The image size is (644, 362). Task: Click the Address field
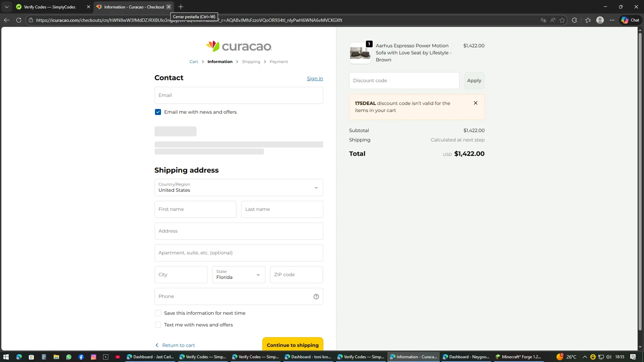pos(239,231)
